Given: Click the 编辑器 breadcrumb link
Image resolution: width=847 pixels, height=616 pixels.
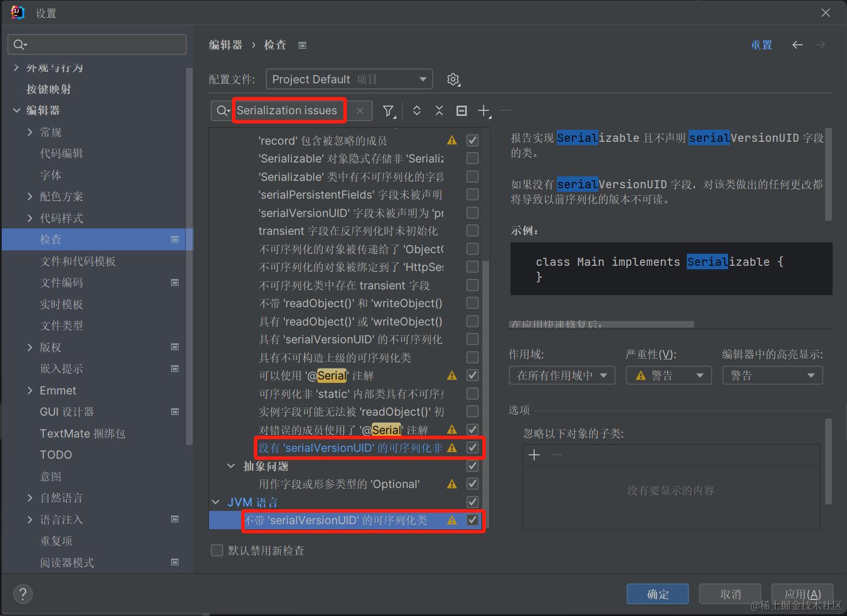Looking at the screenshot, I should [226, 45].
